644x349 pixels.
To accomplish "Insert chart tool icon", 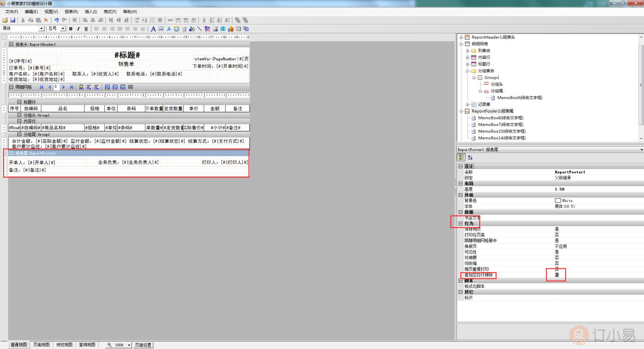I will (231, 29).
